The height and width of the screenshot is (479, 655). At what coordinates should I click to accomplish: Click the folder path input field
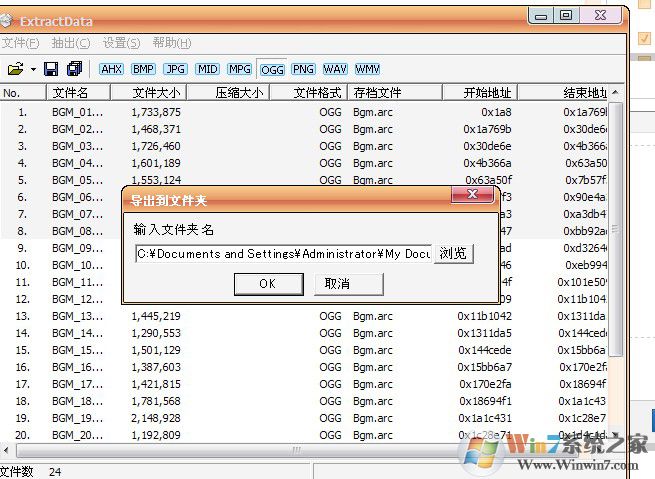coord(284,253)
